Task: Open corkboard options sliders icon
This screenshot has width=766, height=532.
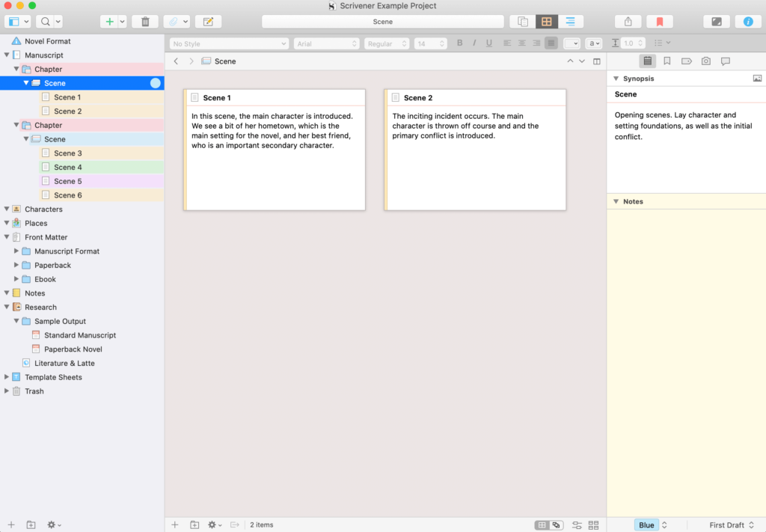Action: (577, 525)
